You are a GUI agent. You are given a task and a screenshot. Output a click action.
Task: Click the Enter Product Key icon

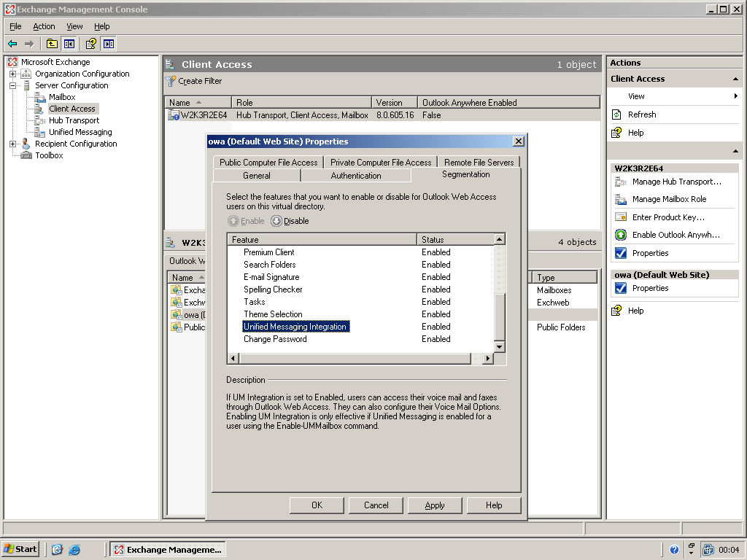(x=621, y=217)
